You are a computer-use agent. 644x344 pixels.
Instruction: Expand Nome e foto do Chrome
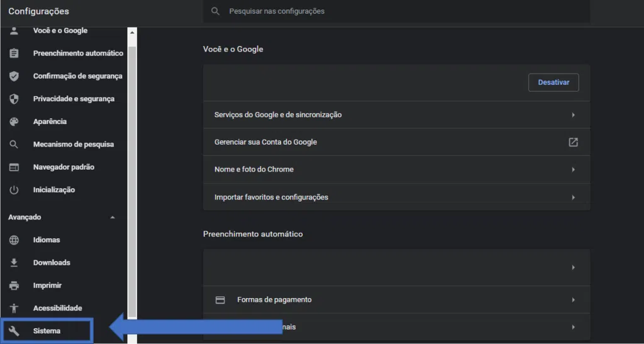[573, 170]
